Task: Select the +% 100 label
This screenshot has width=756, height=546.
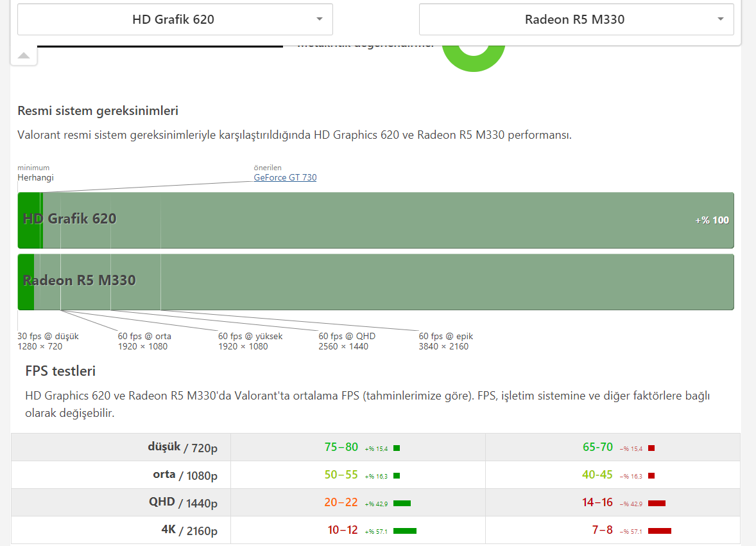Action: [x=712, y=220]
